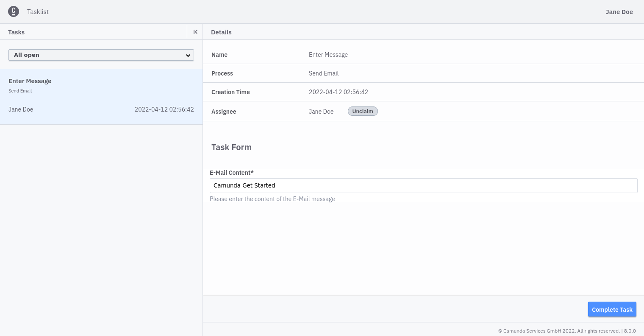The height and width of the screenshot is (336, 644).
Task: Click the 'Name' row label
Action: pos(219,55)
